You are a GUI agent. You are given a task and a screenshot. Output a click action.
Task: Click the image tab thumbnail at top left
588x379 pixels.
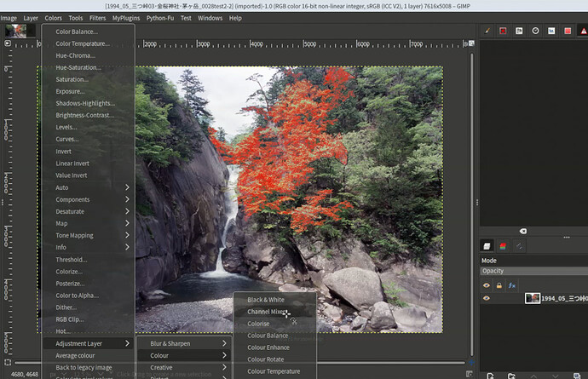coord(15,31)
